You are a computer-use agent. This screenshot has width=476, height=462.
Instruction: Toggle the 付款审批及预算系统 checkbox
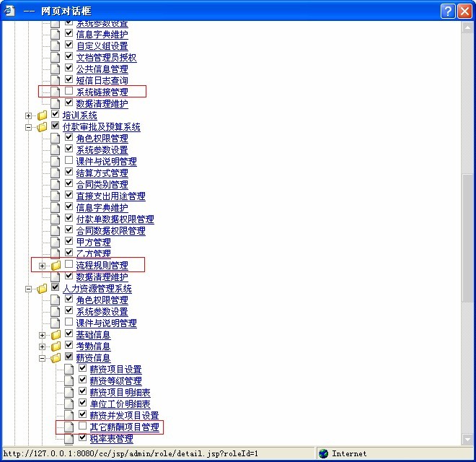(56, 125)
